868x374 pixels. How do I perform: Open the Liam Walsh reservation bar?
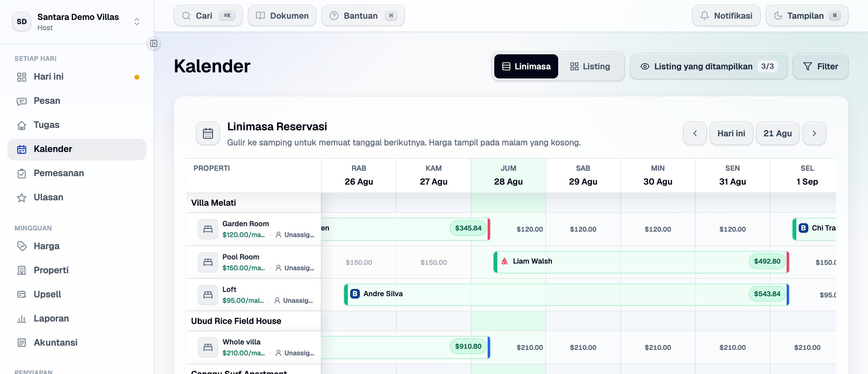[641, 262]
